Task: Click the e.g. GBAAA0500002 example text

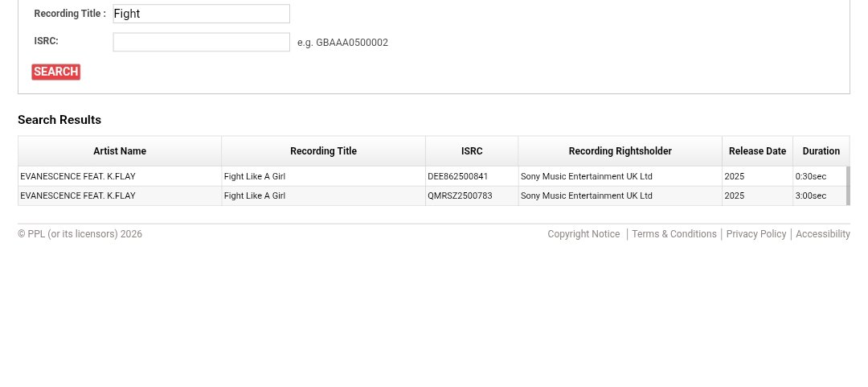Action: point(342,43)
